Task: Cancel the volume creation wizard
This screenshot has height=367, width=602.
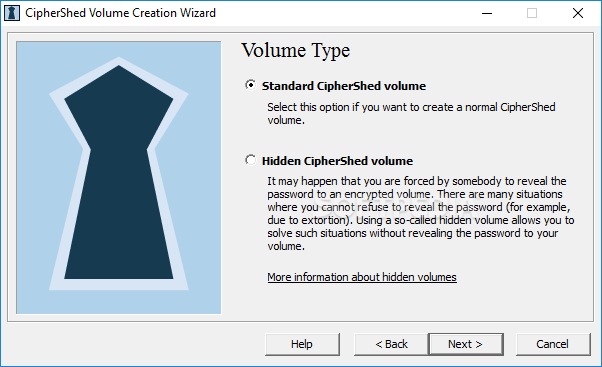Action: coord(553,344)
